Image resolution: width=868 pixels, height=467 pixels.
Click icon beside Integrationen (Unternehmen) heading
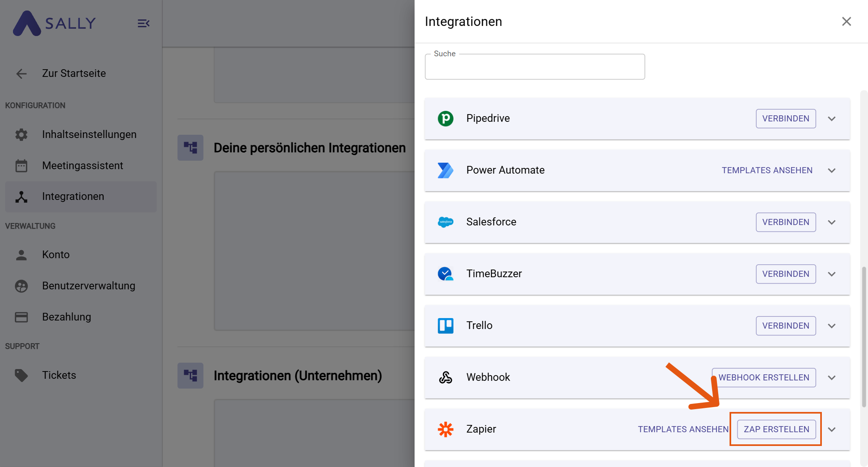pyautogui.click(x=190, y=376)
